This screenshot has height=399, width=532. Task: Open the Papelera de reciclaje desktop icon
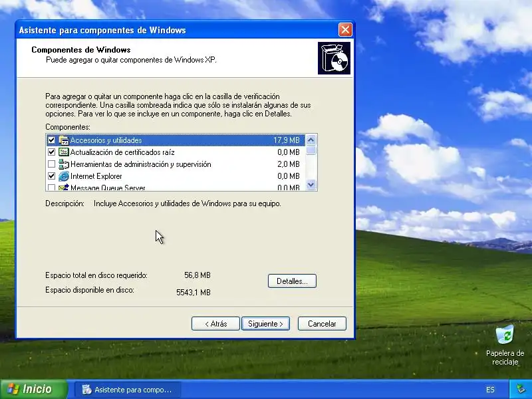(505, 335)
